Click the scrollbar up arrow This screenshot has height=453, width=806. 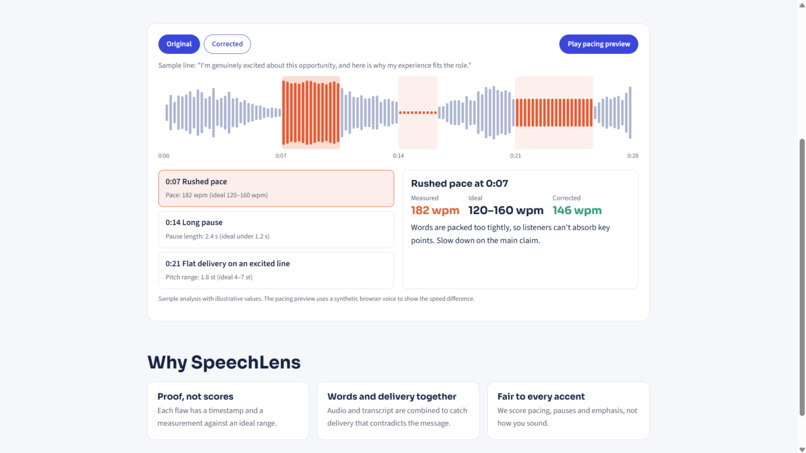[x=801, y=4]
